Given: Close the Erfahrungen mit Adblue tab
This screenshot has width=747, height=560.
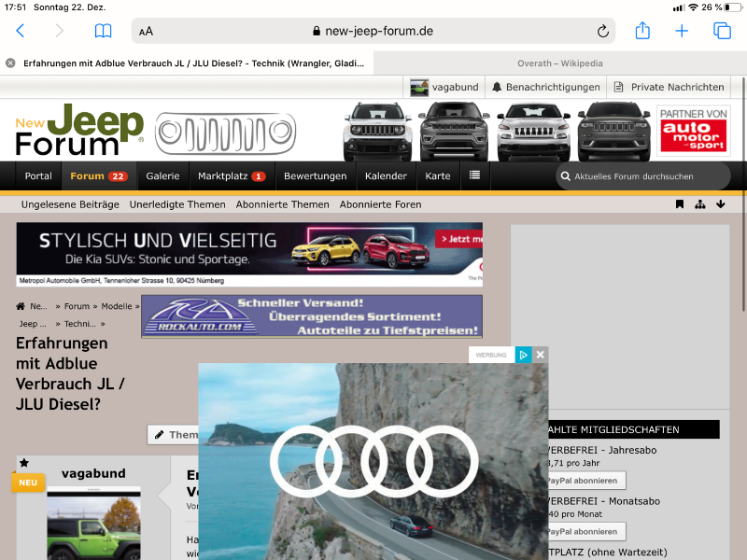Looking at the screenshot, I should coord(10,63).
